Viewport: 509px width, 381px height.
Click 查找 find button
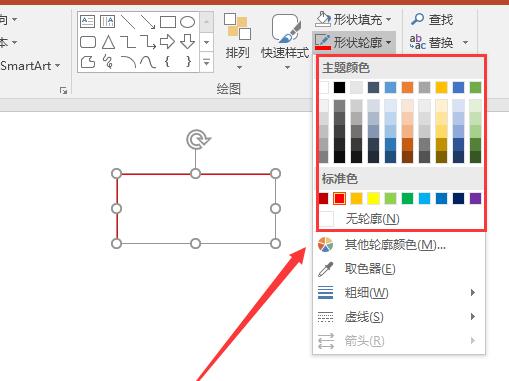[x=432, y=20]
